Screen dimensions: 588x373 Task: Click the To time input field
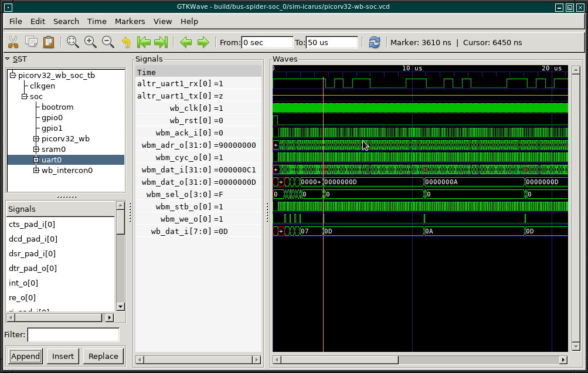(x=332, y=42)
